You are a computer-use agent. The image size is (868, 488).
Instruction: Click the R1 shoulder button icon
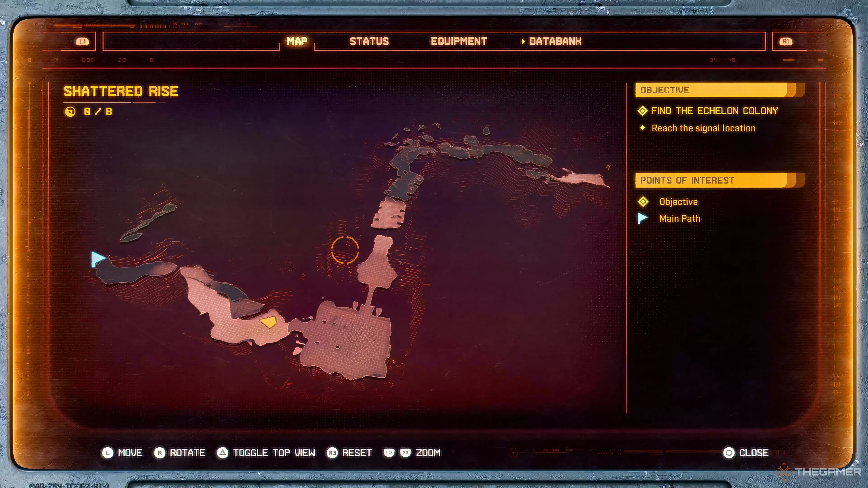[x=785, y=41]
